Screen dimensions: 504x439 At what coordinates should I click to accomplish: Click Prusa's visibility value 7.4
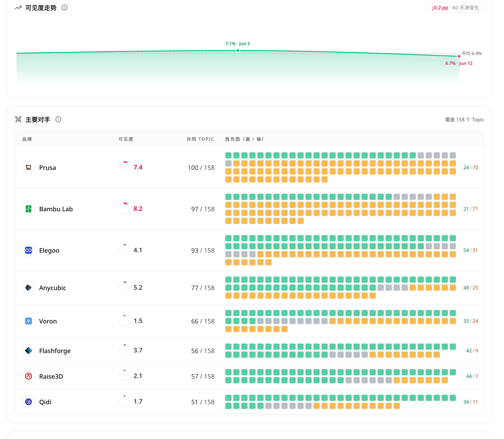(x=138, y=167)
